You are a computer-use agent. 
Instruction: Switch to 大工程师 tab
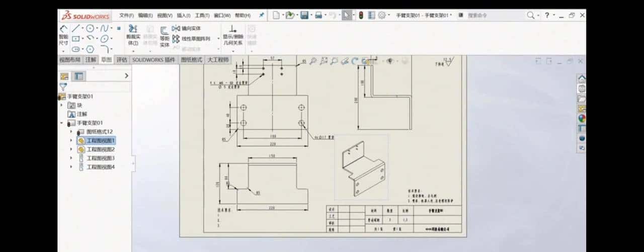pos(218,60)
